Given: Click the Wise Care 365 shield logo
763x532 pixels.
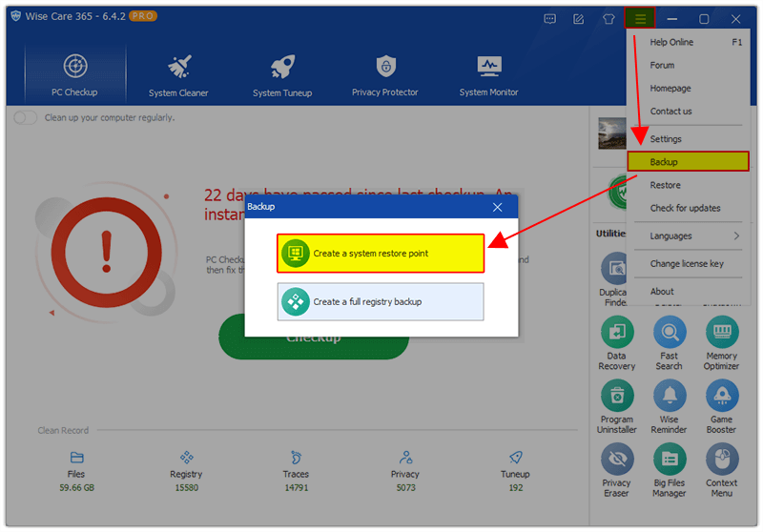Looking at the screenshot, I should 16,16.
